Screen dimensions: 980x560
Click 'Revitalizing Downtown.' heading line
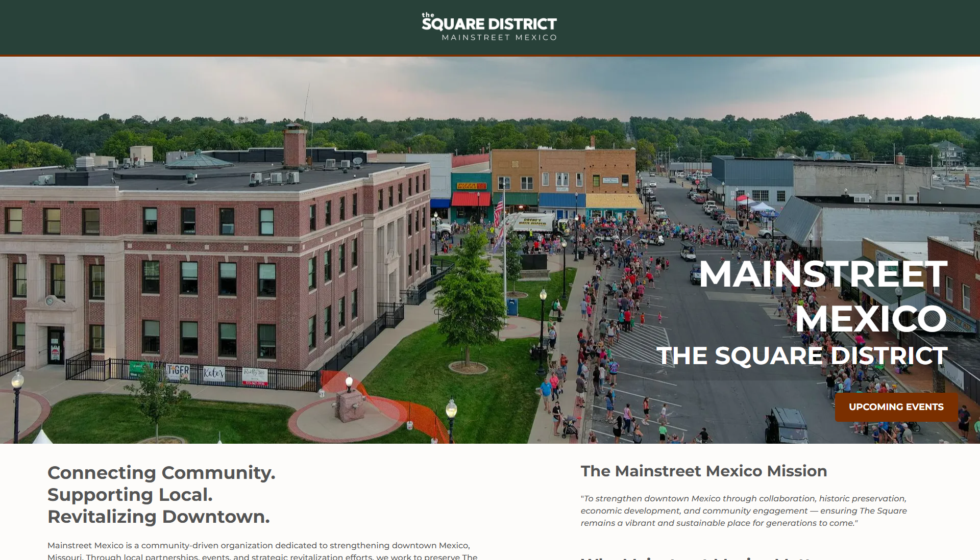pos(159,517)
